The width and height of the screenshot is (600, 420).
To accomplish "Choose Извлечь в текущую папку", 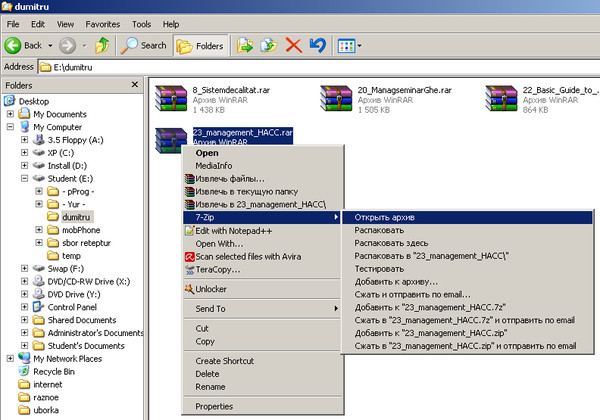I will point(262,192).
